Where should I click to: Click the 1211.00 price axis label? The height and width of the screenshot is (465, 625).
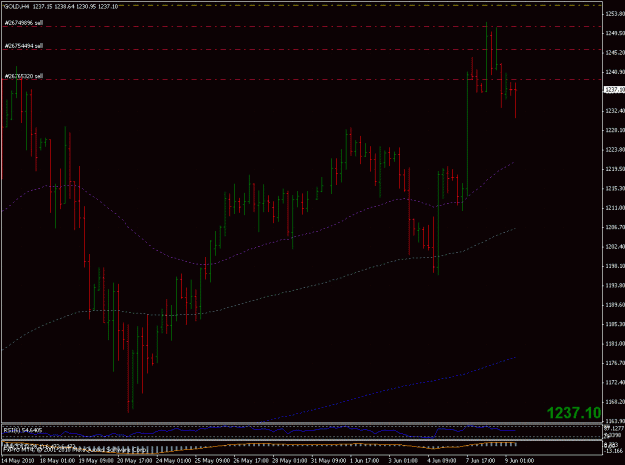[x=615, y=208]
